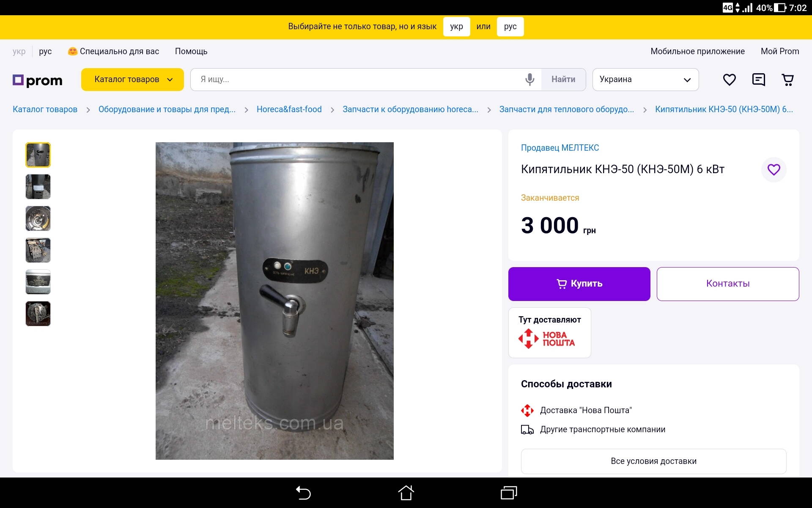The width and height of the screenshot is (812, 508).
Task: Open the shopping cart icon
Action: 787,80
